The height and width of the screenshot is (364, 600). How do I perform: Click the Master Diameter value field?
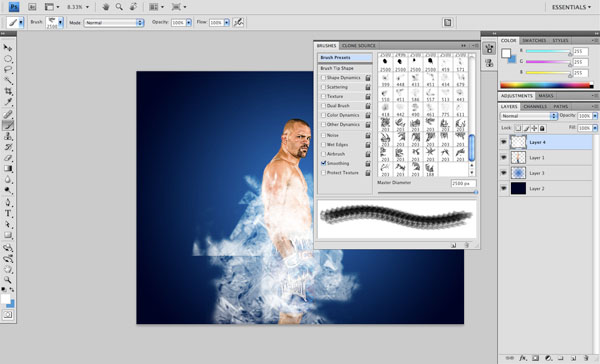463,184
